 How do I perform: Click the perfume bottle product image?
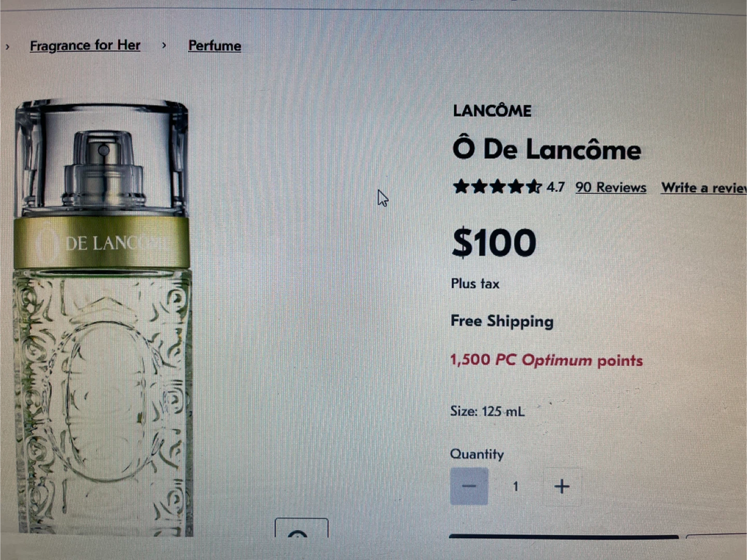coord(103,317)
